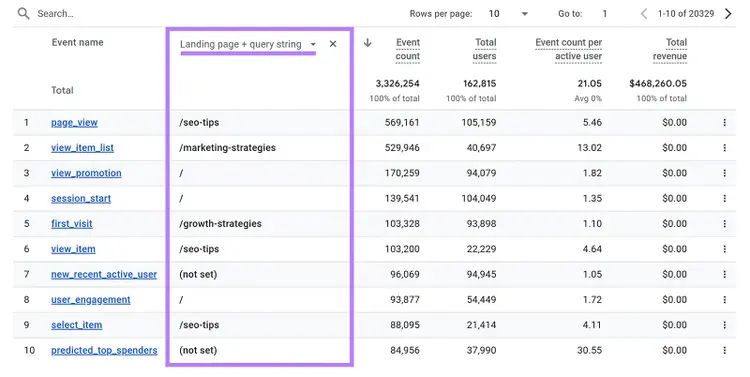Click the descending sort arrow by Event count
This screenshot has height=377, width=750.
tap(367, 43)
